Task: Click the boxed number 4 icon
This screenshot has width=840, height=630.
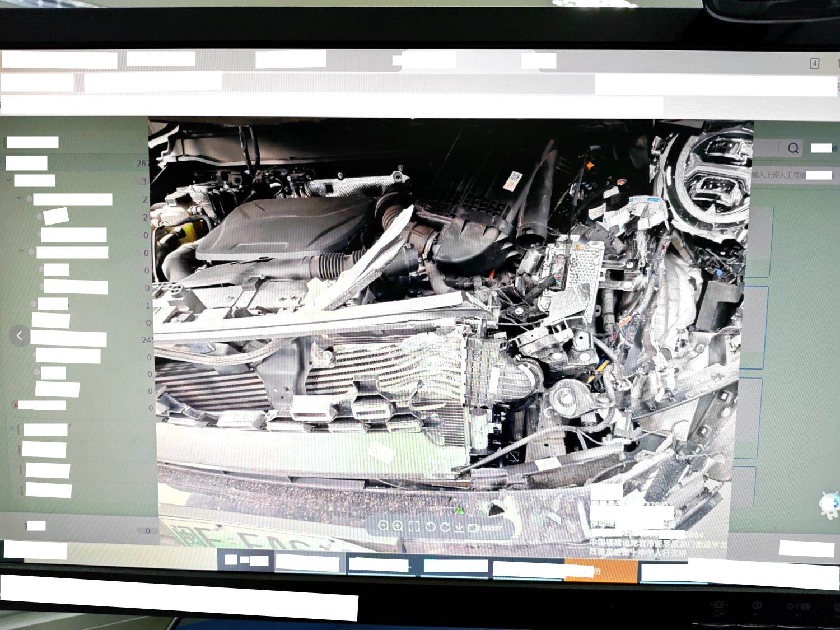Action: coord(814,63)
